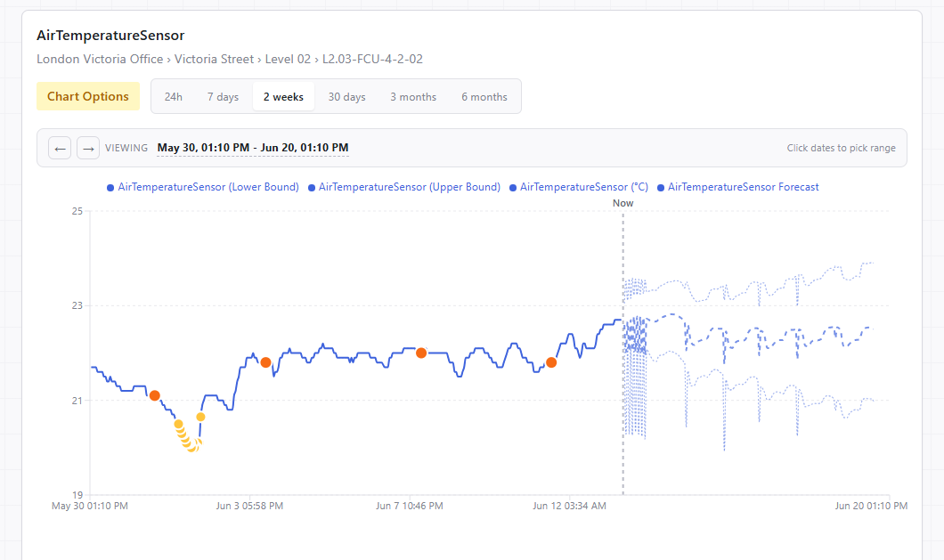Toggle the Upper Bound series legend item
The width and height of the screenshot is (944, 560).
click(404, 187)
